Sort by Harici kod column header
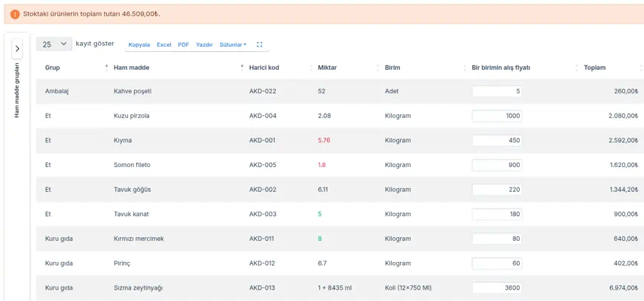 click(264, 68)
